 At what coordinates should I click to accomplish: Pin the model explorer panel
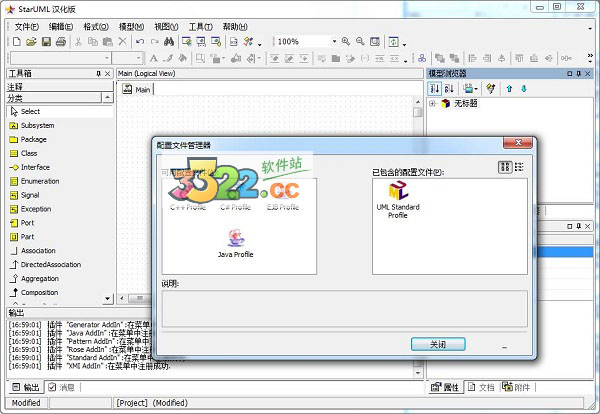click(579, 73)
